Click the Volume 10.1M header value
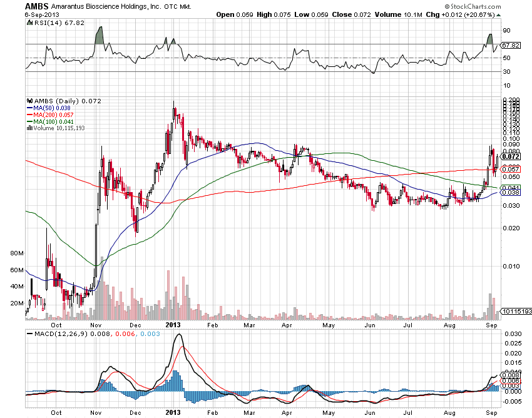 [x=398, y=14]
